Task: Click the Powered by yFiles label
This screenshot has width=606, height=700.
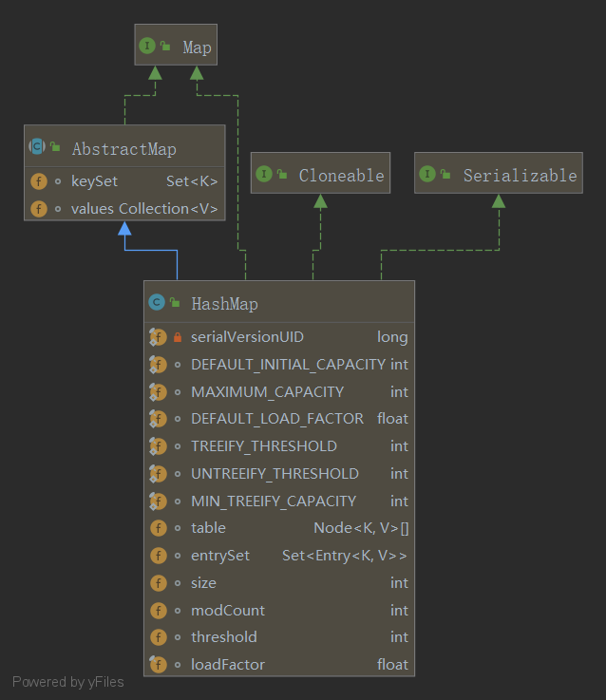Action: click(67, 681)
